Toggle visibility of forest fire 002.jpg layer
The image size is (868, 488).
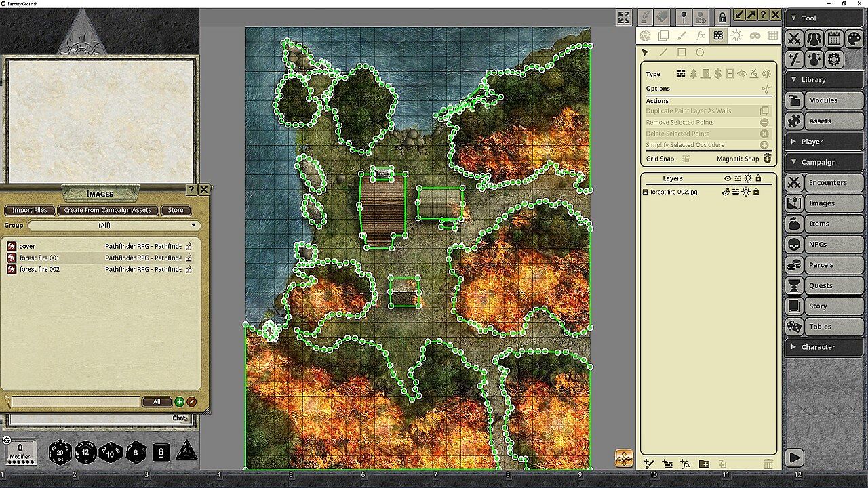726,192
